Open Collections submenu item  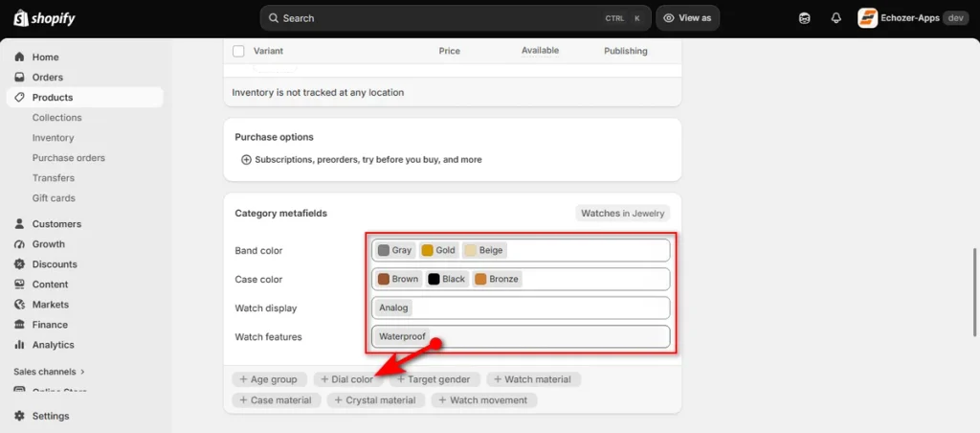(56, 117)
